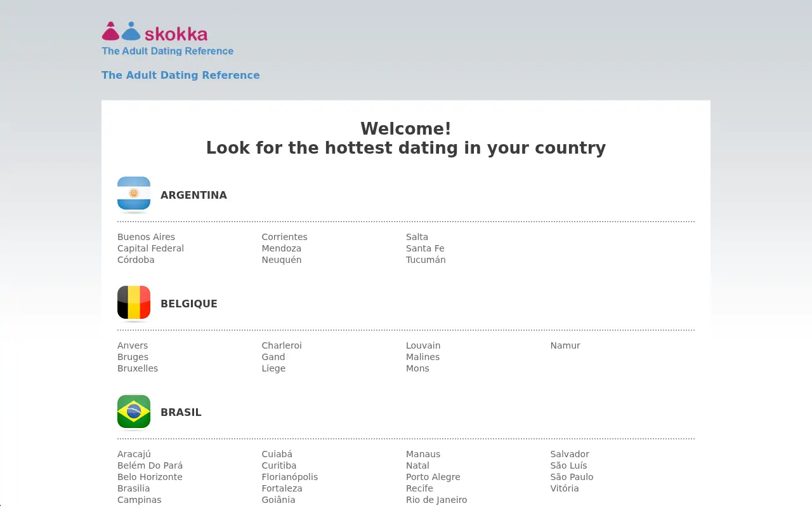Open the Córdoba link
This screenshot has height=508, width=812.
pyautogui.click(x=136, y=260)
